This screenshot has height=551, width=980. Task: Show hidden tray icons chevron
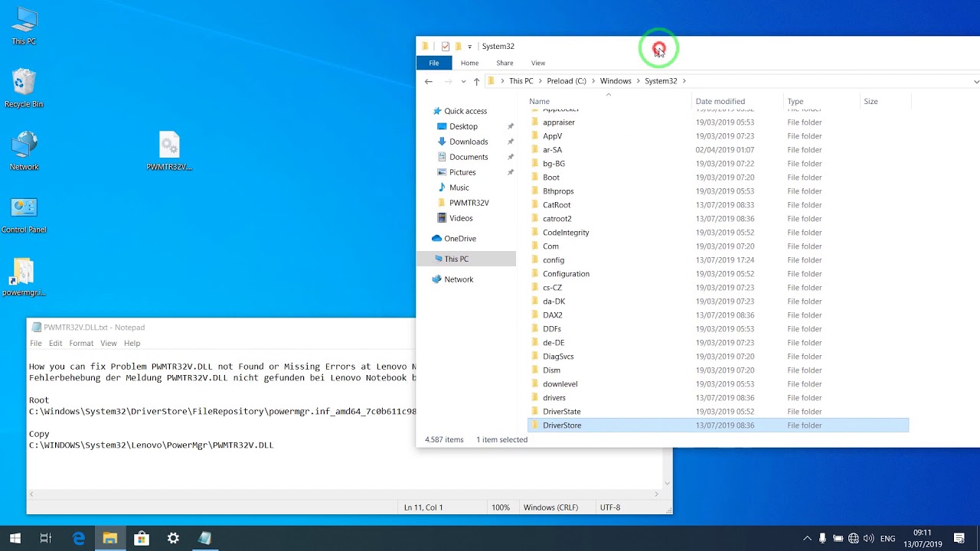pos(807,539)
